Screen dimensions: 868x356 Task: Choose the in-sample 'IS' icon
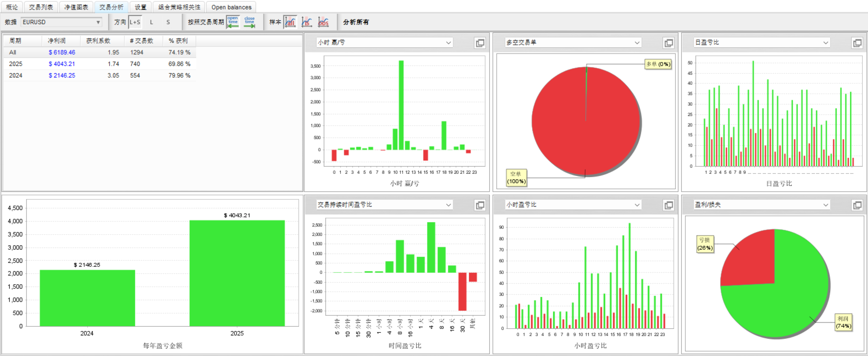tap(307, 22)
